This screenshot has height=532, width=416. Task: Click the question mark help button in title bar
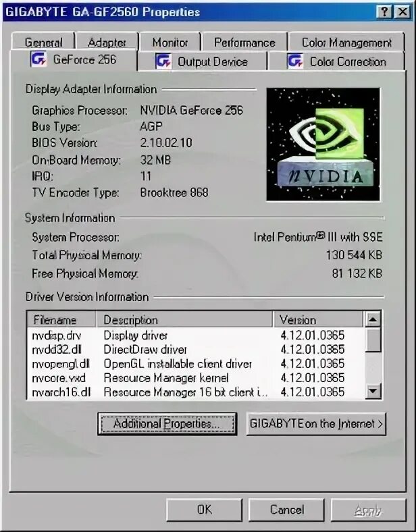coord(384,12)
